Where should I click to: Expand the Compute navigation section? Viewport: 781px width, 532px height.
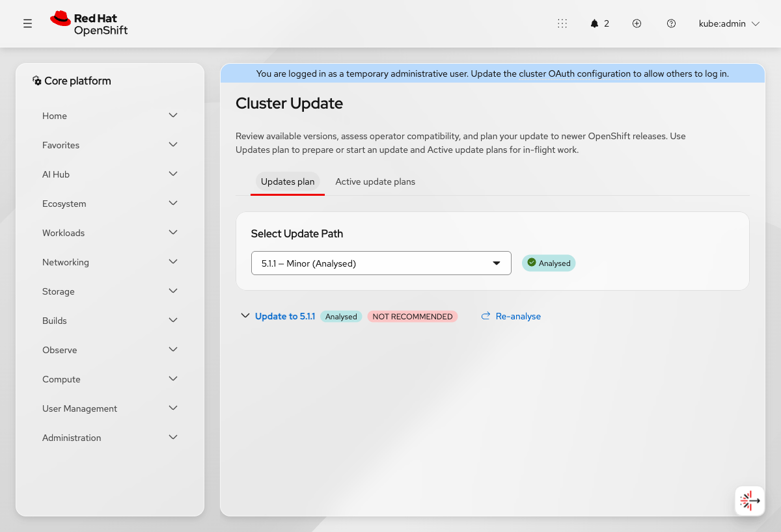coord(110,379)
